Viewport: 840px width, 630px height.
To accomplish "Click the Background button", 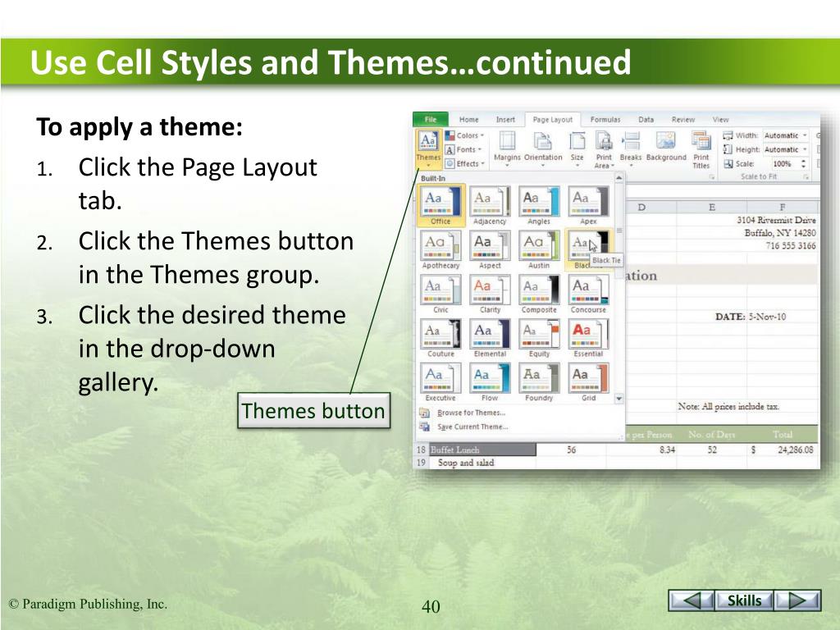I will [x=666, y=146].
